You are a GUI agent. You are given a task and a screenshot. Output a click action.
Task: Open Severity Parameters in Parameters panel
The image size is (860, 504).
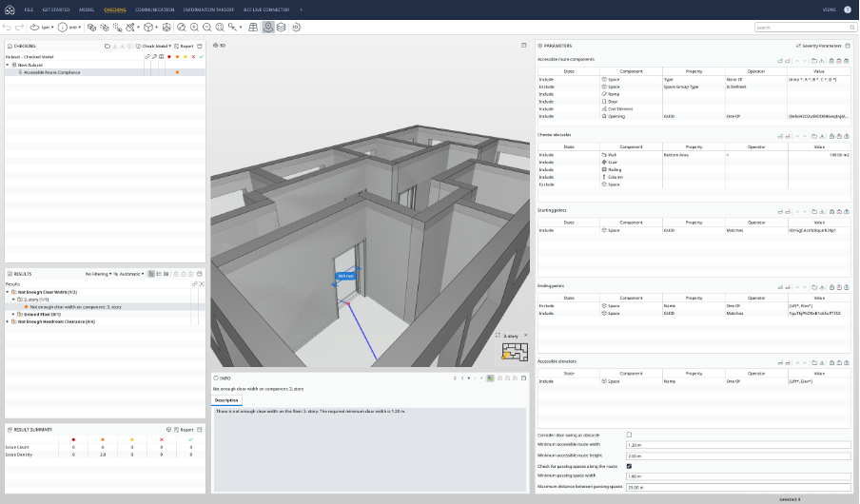click(816, 46)
